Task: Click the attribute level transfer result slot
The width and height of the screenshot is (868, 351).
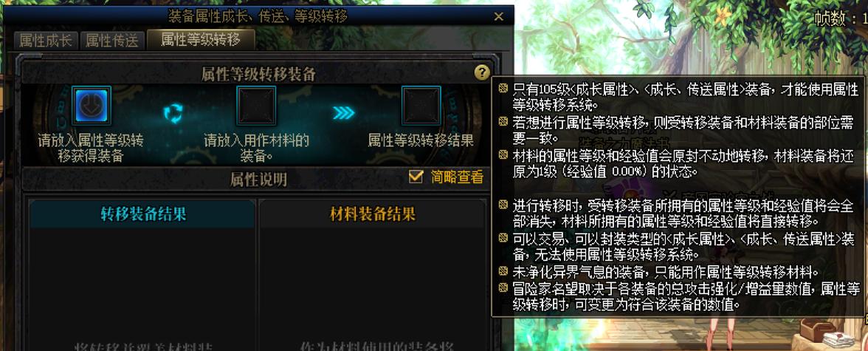Action: [421, 106]
